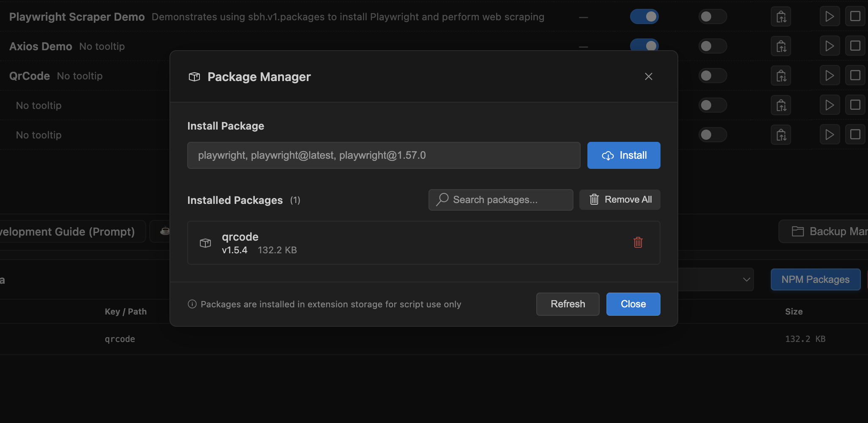Viewport: 868px width, 423px height.
Task: Click clipboard icon for Playwright Scraper Demo
Action: tap(781, 17)
